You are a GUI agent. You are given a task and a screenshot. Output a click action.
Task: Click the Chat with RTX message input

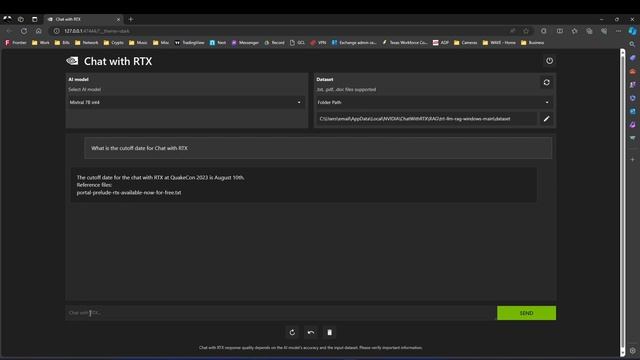pyautogui.click(x=281, y=313)
